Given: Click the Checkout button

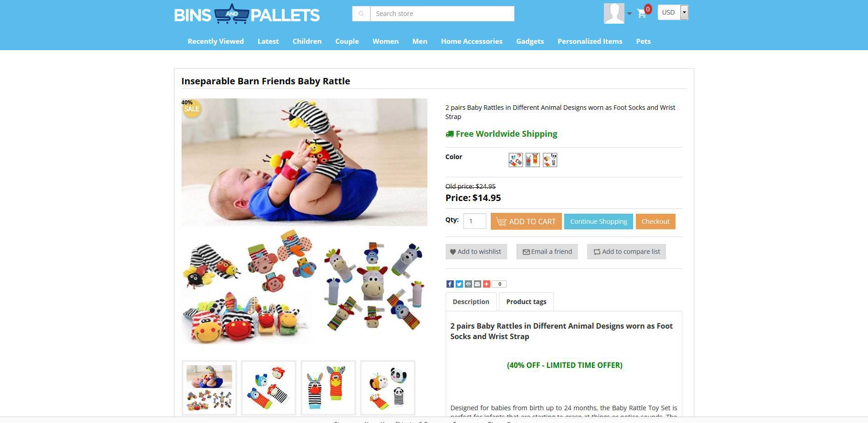Looking at the screenshot, I should coord(655,222).
